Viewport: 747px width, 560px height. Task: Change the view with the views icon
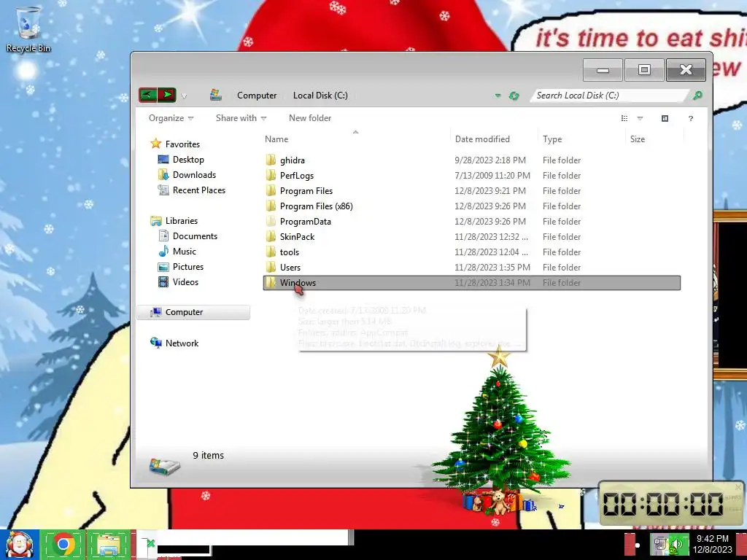tap(624, 118)
